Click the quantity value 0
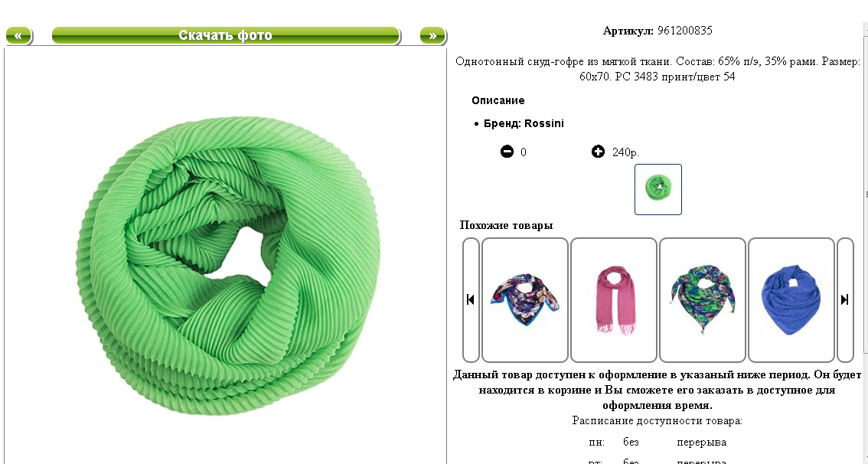Screen dimensions: 868x464 (x=523, y=152)
